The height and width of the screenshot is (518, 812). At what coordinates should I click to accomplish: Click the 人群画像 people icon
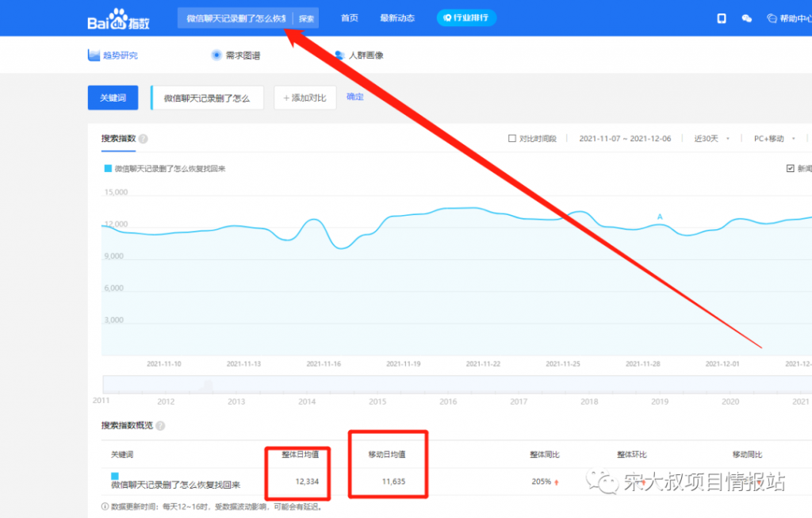(339, 55)
